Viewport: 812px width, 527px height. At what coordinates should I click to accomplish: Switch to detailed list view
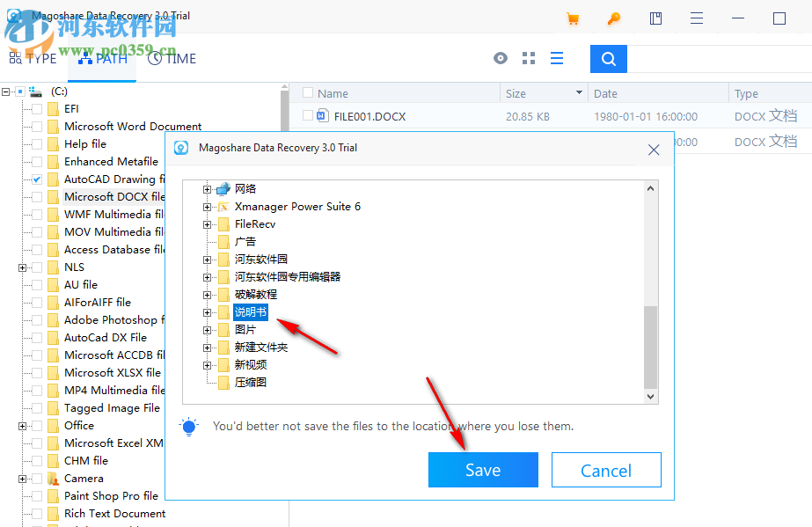point(556,58)
